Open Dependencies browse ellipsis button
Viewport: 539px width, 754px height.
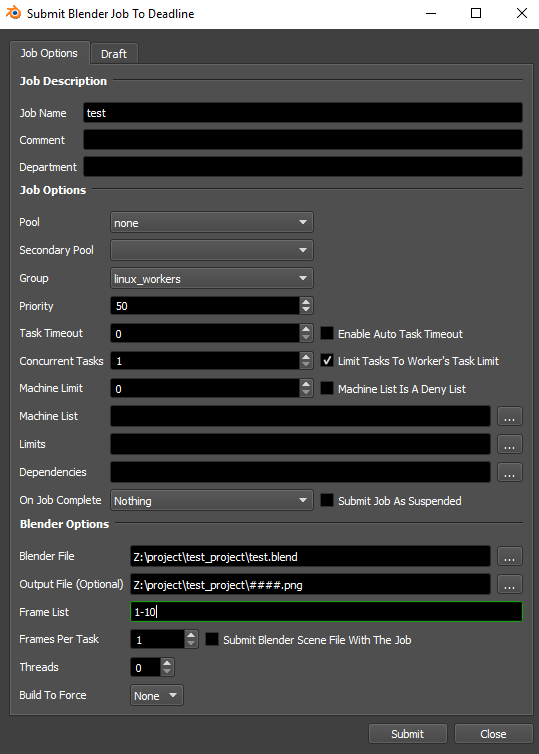point(509,472)
